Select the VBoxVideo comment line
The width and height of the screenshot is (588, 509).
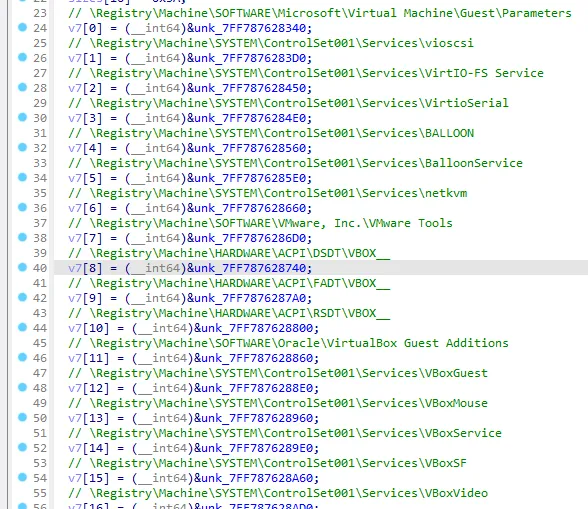tap(278, 493)
